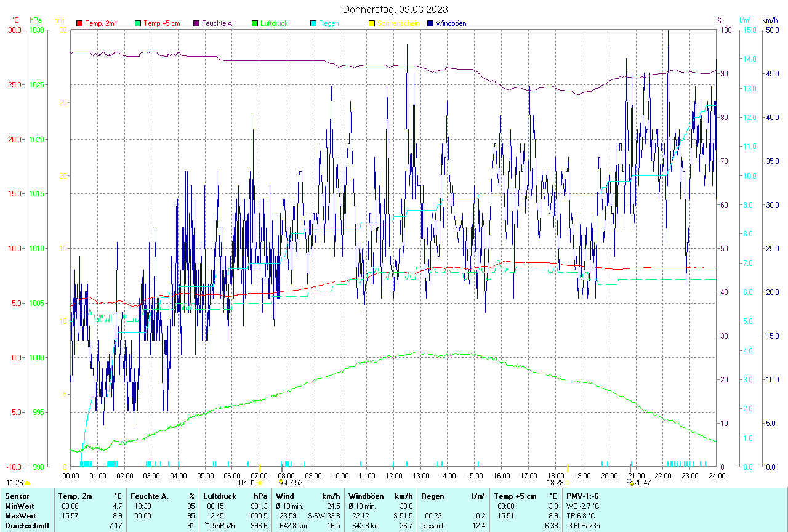The width and height of the screenshot is (788, 532).
Task: Click the yellow Sonnenschein legend swatch
Action: tap(372, 23)
